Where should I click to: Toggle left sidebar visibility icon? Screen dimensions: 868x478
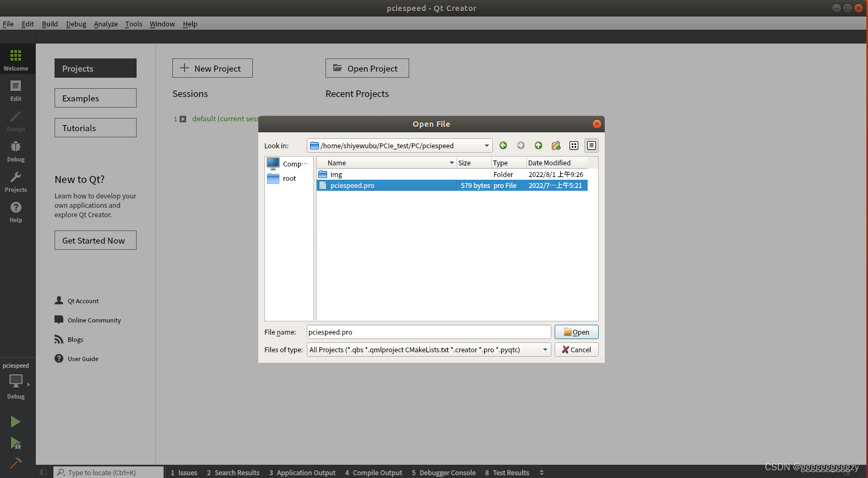[44, 472]
